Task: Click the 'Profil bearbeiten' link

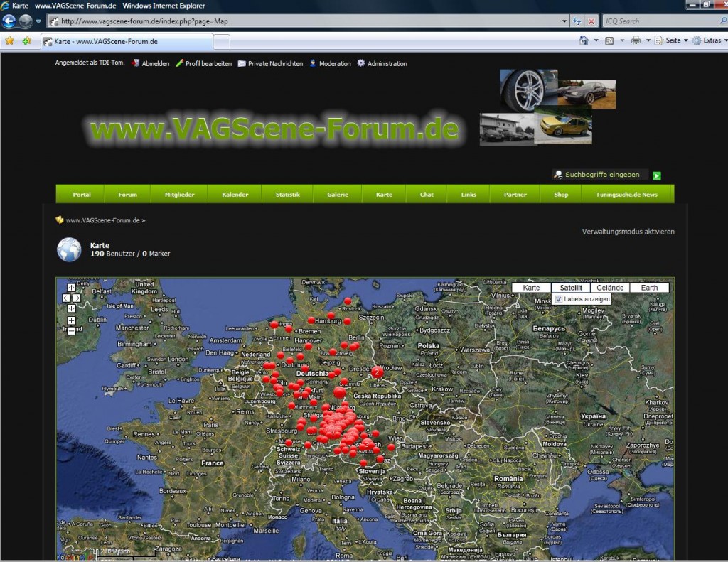Action: coord(208,63)
